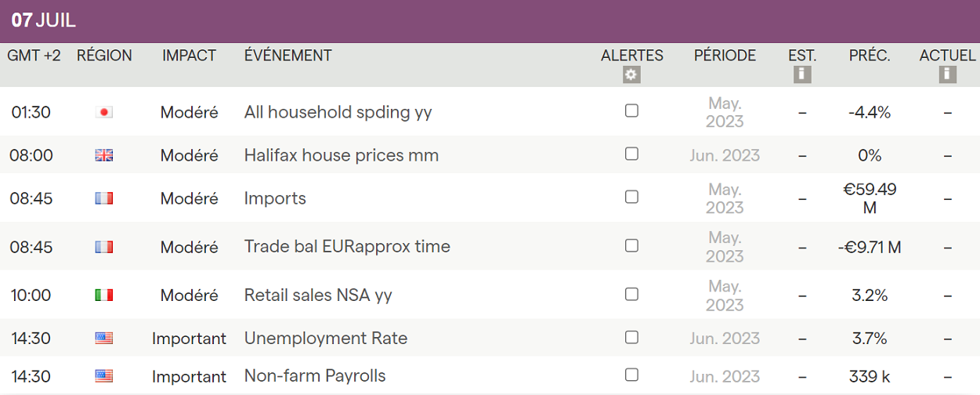Click the 07 JUIL date header bar
Image resolution: width=980 pixels, height=395 pixels.
pos(490,21)
